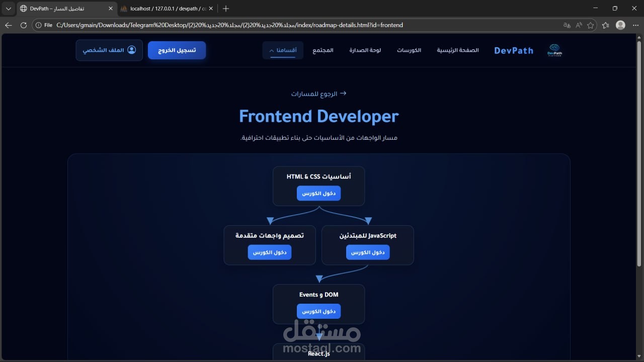Image resolution: width=644 pixels, height=362 pixels.
Task: Minimize the browser window
Action: pos(596,9)
